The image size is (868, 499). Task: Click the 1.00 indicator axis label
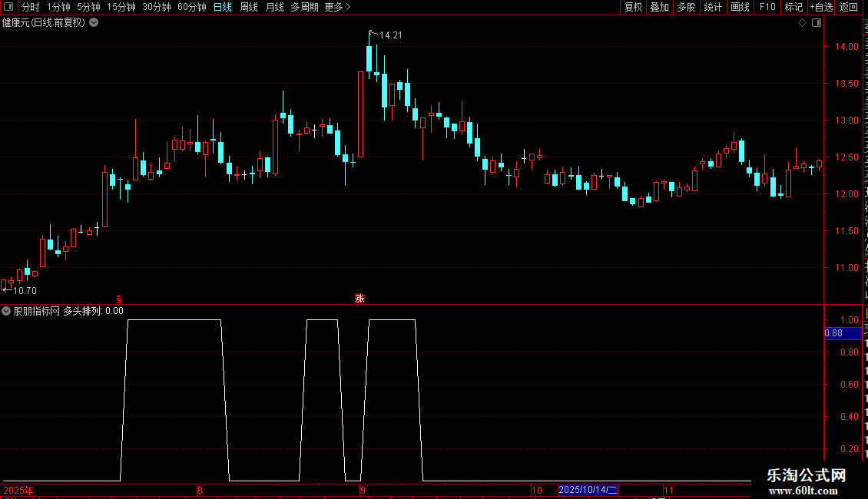pyautogui.click(x=849, y=320)
